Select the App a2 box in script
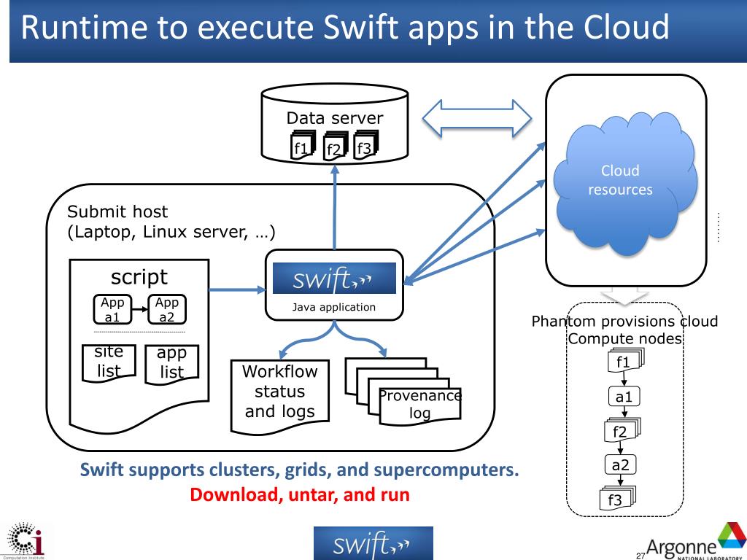This screenshot has width=747, height=560. 167,309
